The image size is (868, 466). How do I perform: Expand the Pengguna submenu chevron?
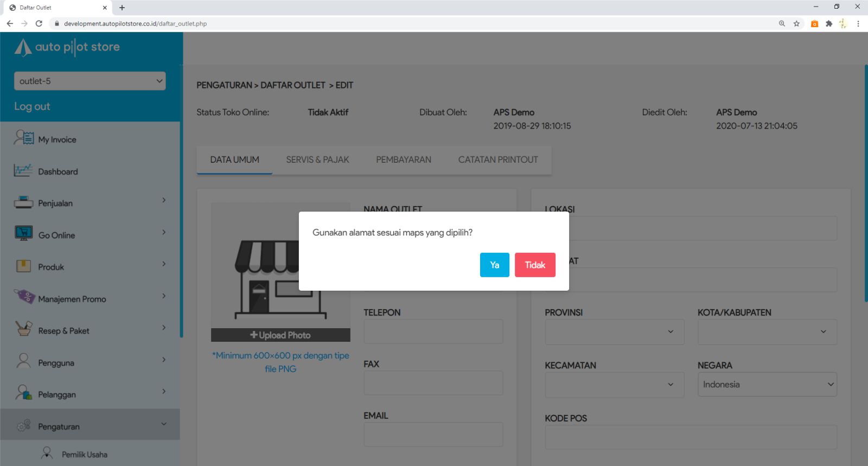click(x=163, y=360)
